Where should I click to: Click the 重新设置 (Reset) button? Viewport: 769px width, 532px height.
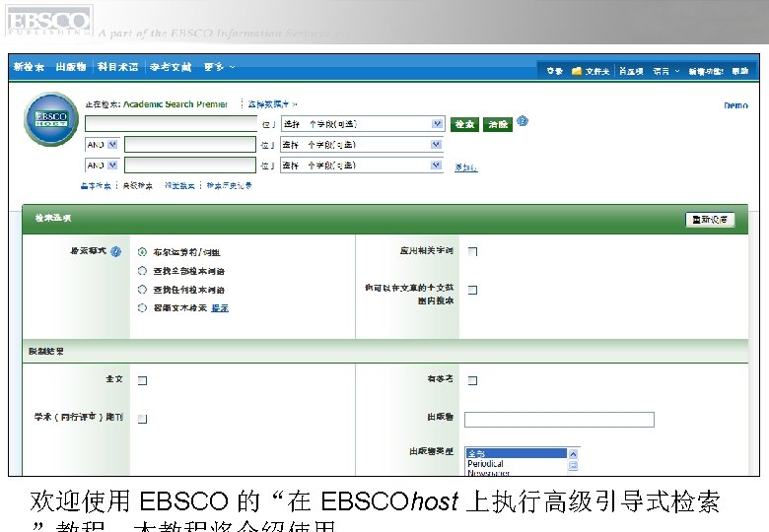tap(710, 220)
